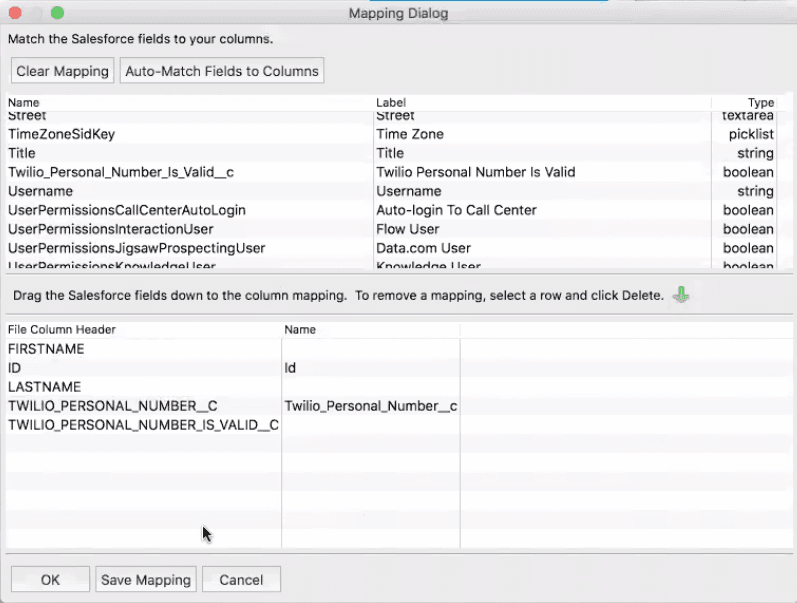The image size is (797, 603).
Task: Click the Save Mapping button
Action: [x=146, y=580]
